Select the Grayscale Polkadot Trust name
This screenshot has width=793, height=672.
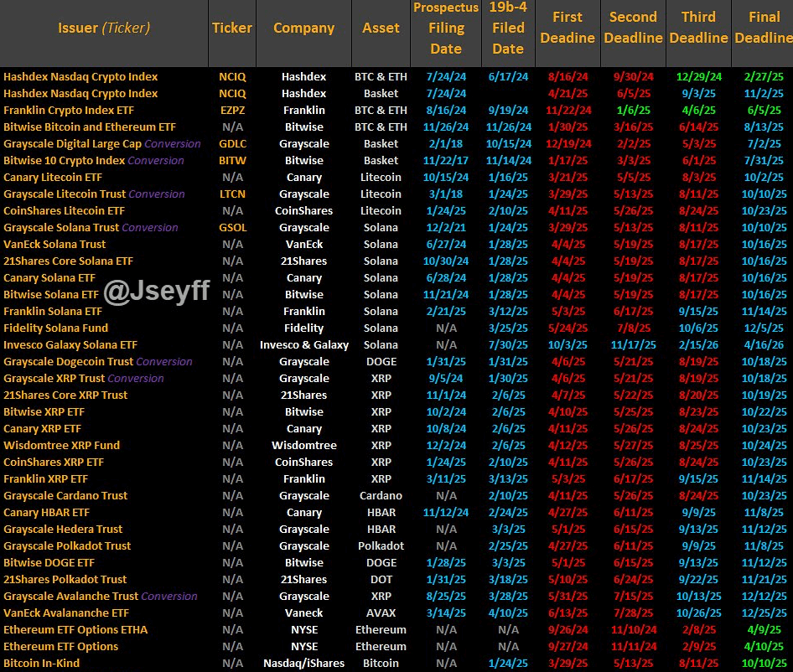click(67, 546)
